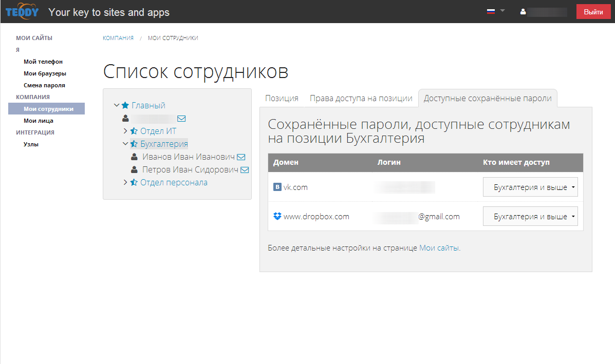615x364 pixels.
Task: Click the Логин column header
Action: [389, 162]
